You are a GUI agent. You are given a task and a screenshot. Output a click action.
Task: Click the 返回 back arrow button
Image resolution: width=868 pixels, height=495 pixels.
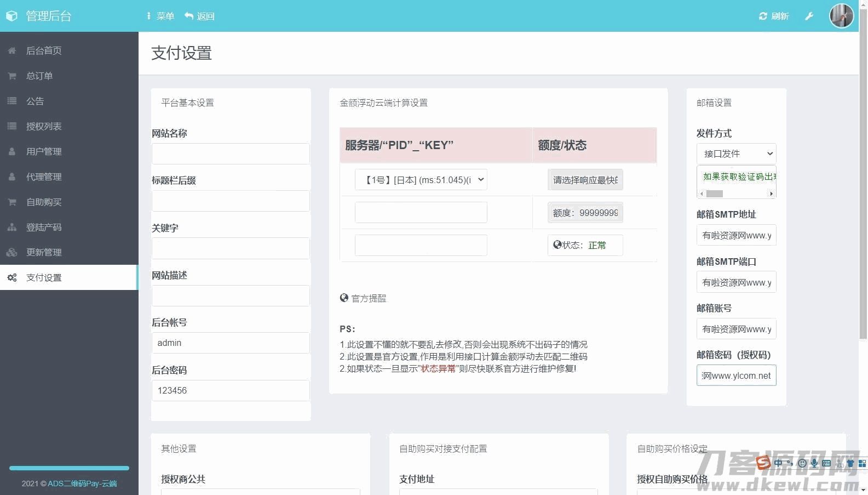[x=199, y=16]
